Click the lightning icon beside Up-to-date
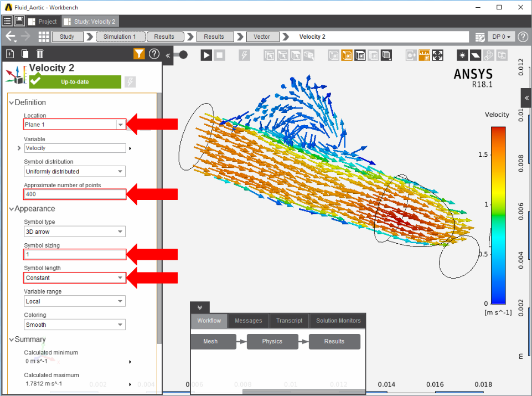This screenshot has height=396, width=532. (x=130, y=82)
